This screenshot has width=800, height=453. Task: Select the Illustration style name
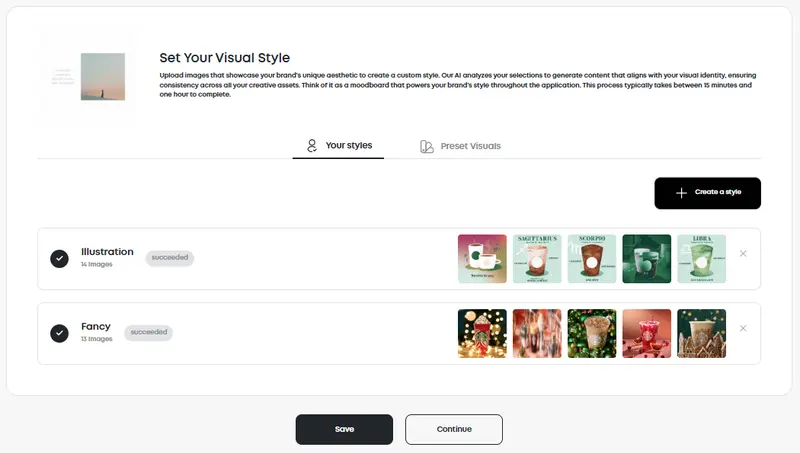point(107,251)
